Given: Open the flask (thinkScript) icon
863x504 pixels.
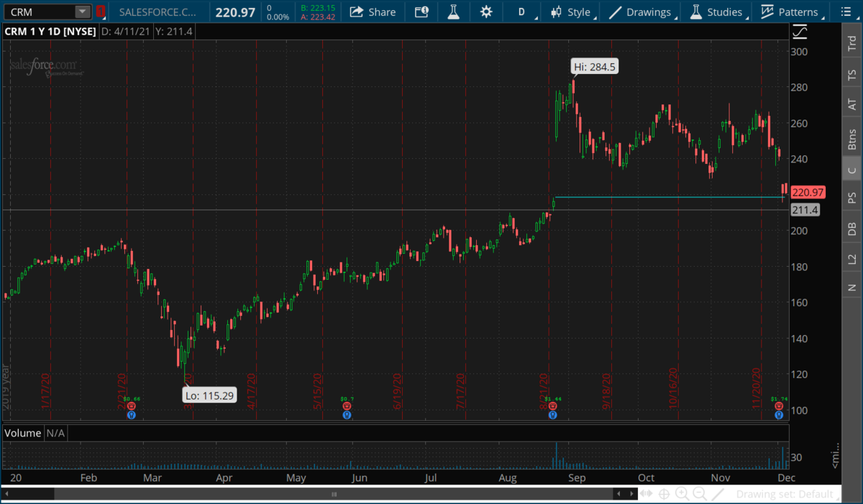Looking at the screenshot, I should 453,12.
